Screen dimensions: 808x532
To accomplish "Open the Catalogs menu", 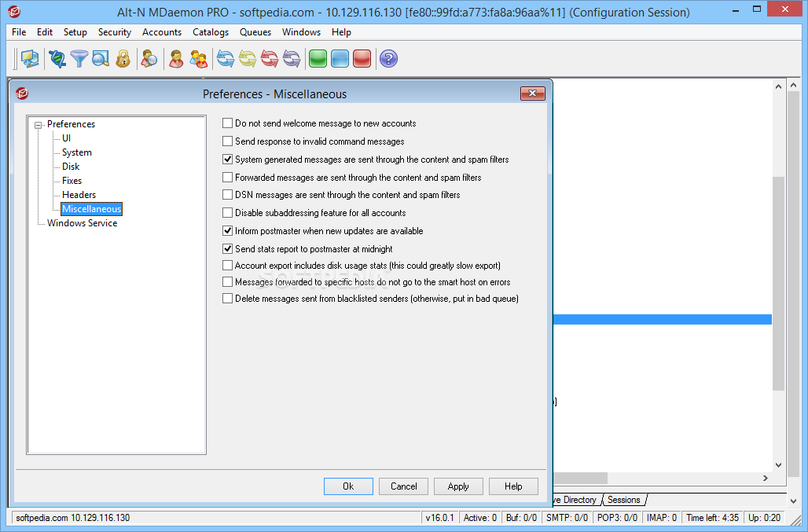I will 211,32.
